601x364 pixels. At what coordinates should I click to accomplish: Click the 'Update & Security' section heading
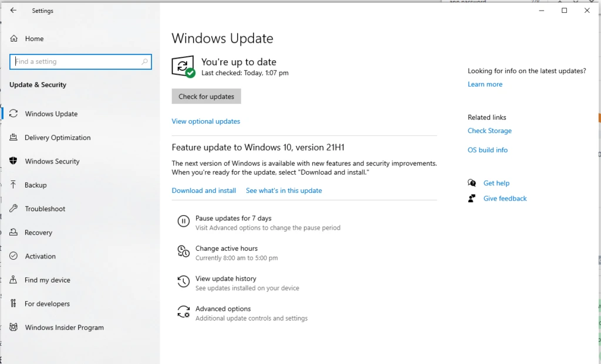(38, 84)
